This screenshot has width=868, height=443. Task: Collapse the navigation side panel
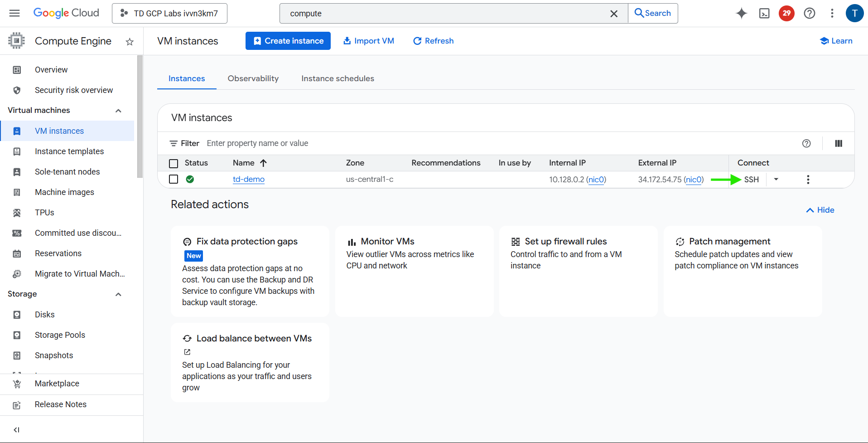(x=16, y=429)
